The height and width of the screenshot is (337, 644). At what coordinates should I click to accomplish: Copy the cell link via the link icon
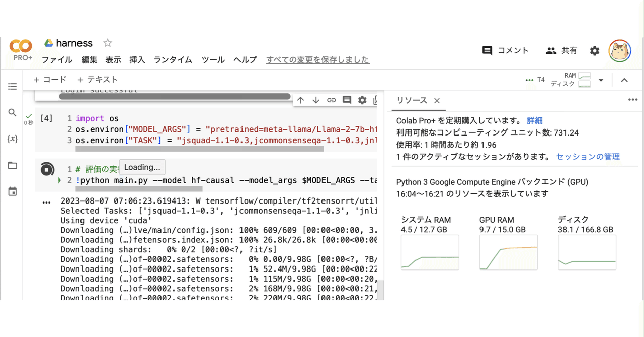[x=331, y=100]
